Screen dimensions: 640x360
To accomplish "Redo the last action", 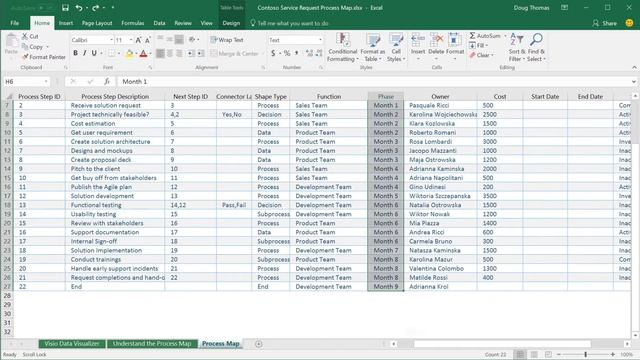I will pos(96,8).
